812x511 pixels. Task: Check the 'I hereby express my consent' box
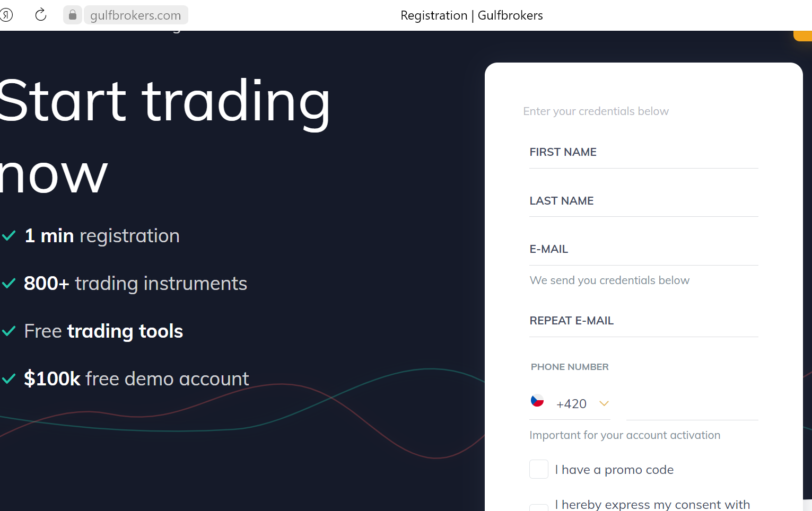[x=539, y=508]
